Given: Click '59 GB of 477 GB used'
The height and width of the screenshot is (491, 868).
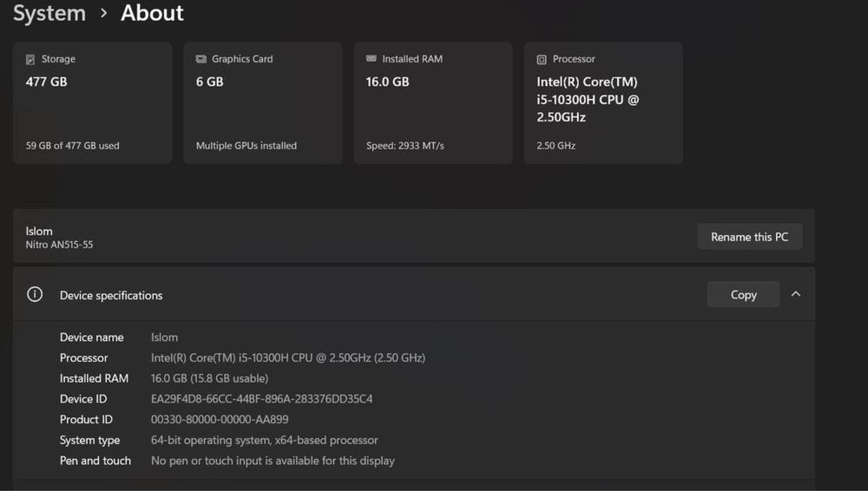Looking at the screenshot, I should pos(73,146).
